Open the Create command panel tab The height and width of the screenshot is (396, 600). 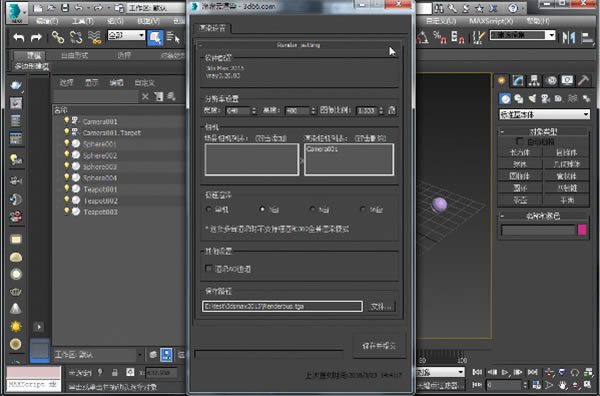click(502, 80)
